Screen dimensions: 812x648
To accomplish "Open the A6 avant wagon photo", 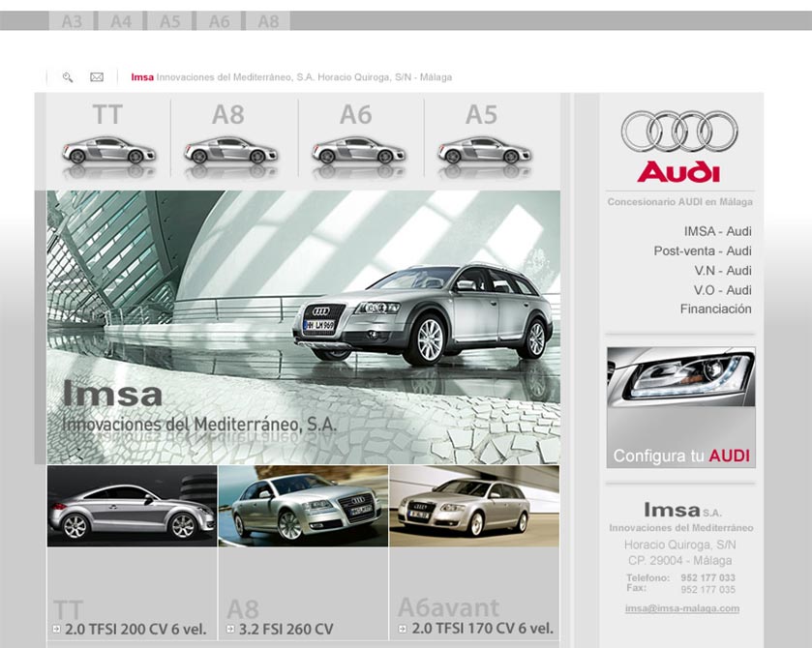I will (x=474, y=506).
